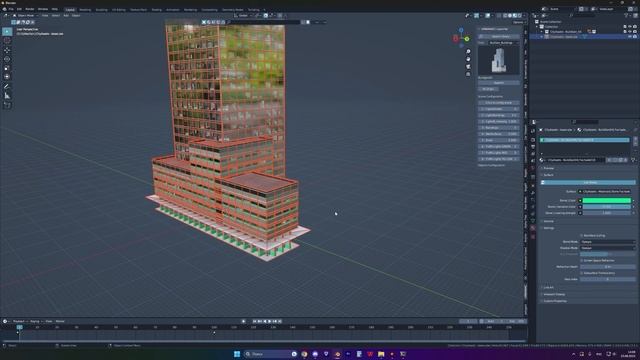Viewport: 640px width, 360px height.
Task: Click the Options button in the viewport header
Action: pyautogui.click(x=518, y=22)
